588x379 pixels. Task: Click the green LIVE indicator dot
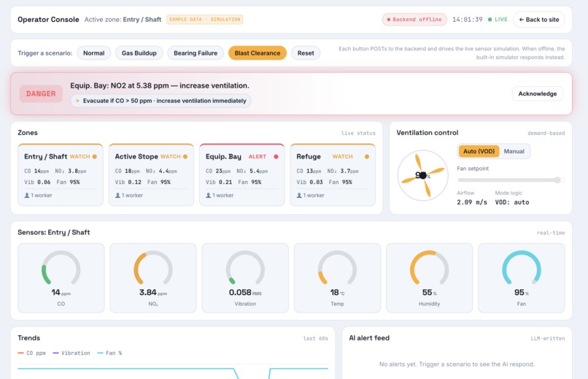coord(490,20)
